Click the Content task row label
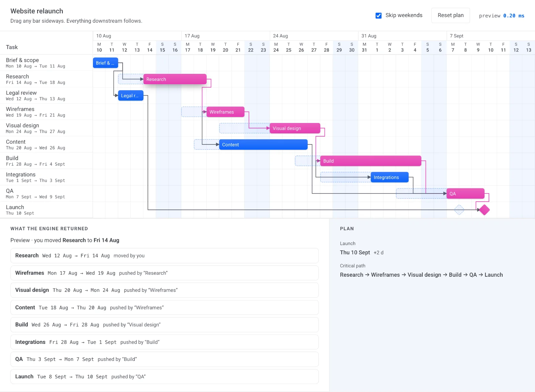This screenshot has height=392, width=535. 46,145
